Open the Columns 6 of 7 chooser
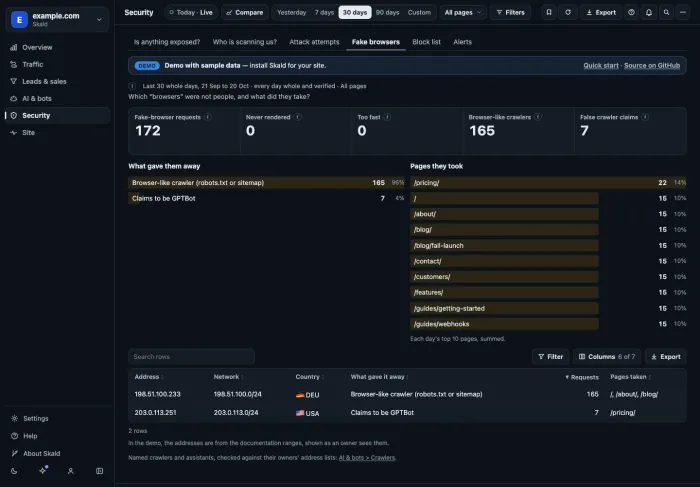 coord(607,357)
